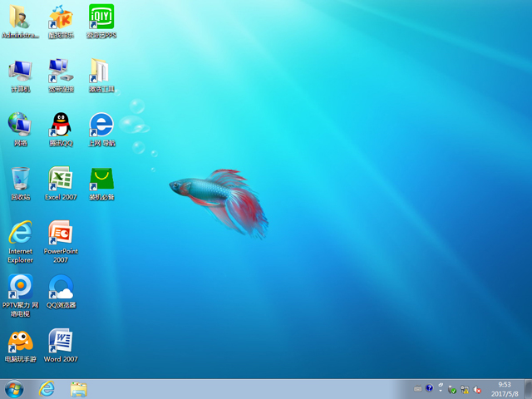Open Internet Explorer from the taskbar
532x399 pixels.
pos(47,389)
